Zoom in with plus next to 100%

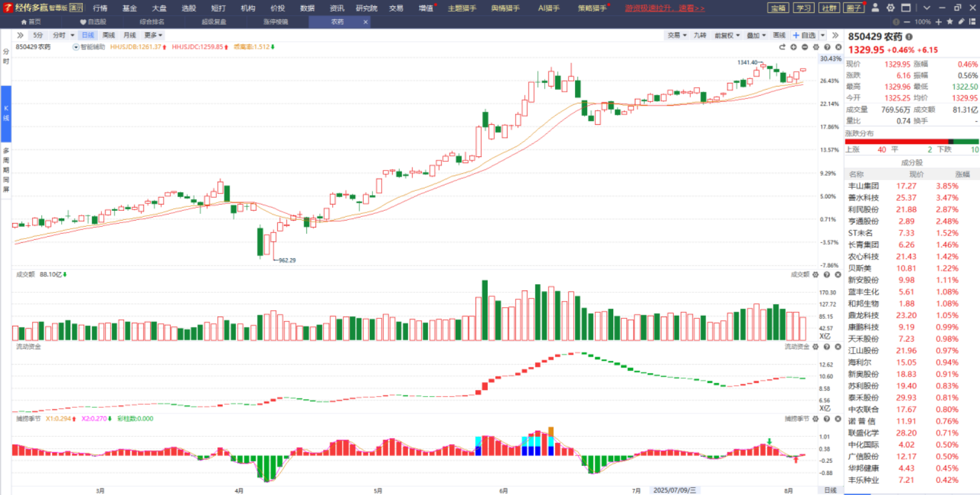pos(939,22)
